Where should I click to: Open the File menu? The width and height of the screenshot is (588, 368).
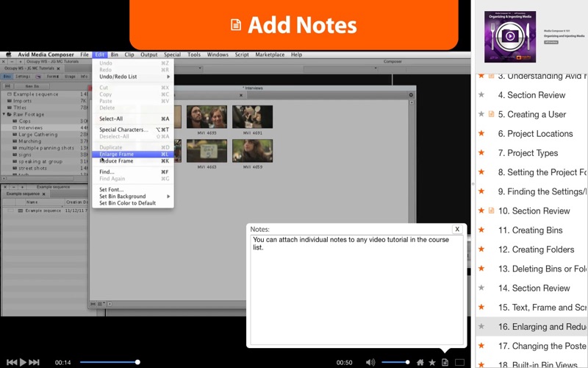(x=85, y=54)
